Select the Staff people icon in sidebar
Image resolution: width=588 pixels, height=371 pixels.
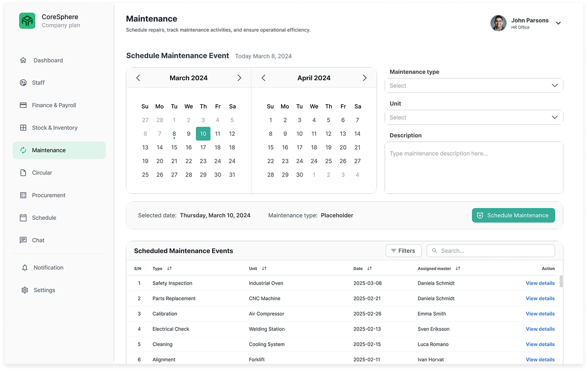coord(23,83)
